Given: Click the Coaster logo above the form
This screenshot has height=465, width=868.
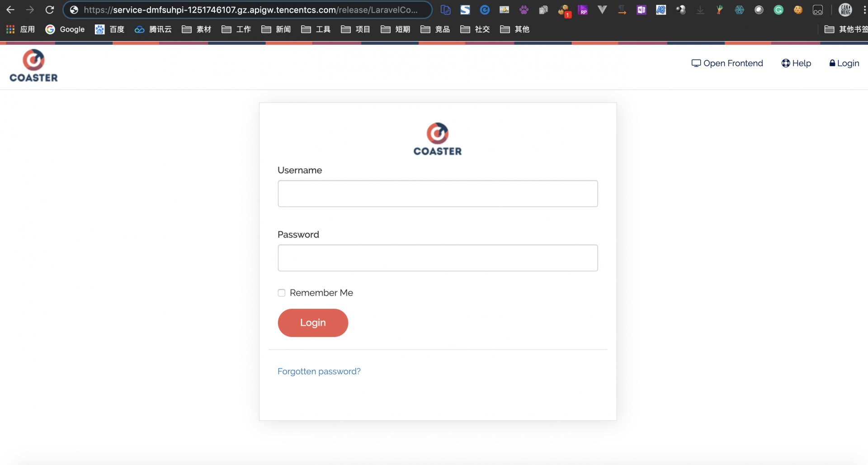Looking at the screenshot, I should pyautogui.click(x=438, y=139).
